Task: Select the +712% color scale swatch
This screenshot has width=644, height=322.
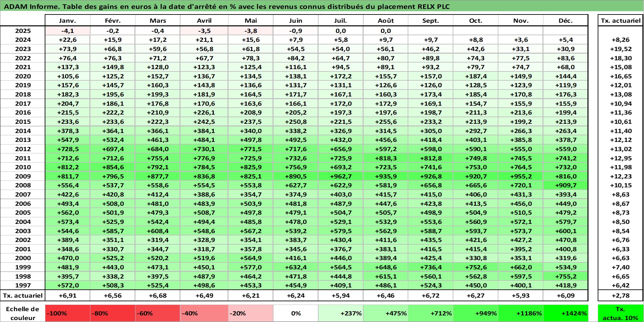Action: pos(431,313)
